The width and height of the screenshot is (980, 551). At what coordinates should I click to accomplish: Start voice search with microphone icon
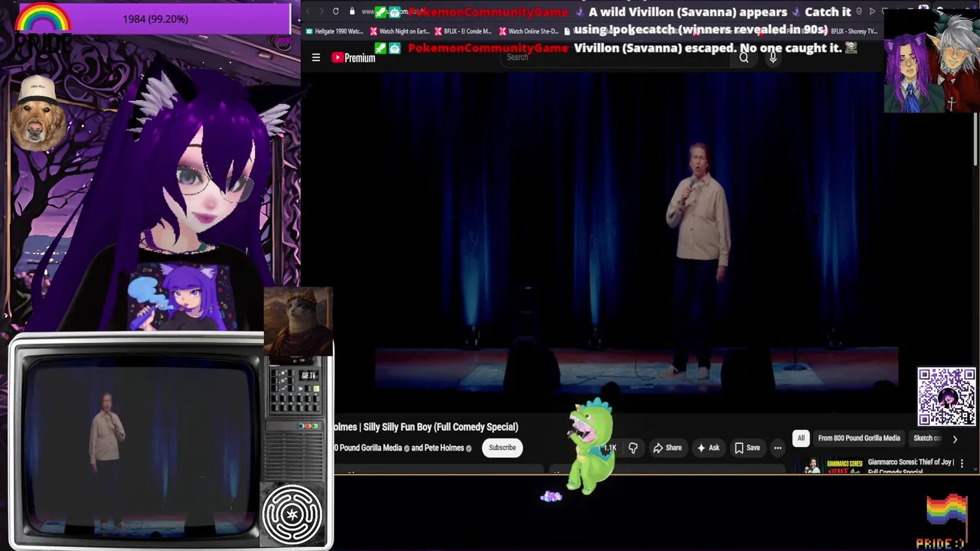pyautogui.click(x=773, y=57)
